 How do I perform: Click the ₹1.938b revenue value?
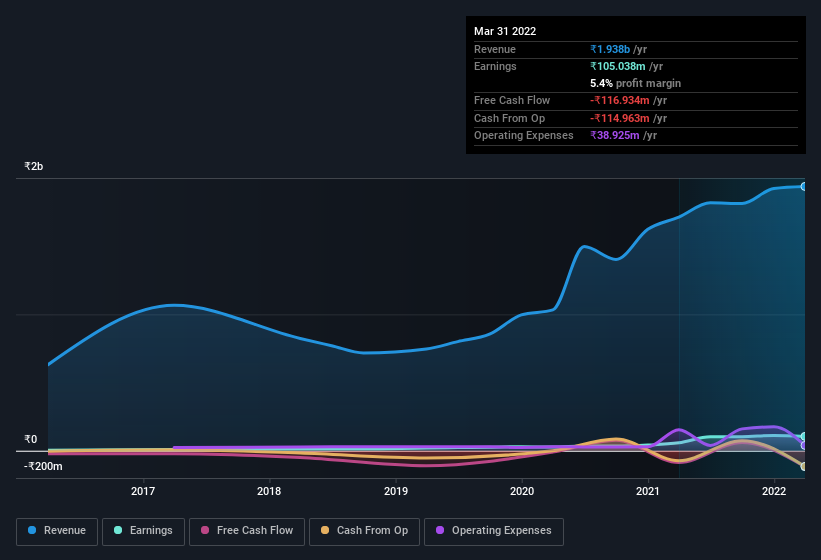pos(610,49)
